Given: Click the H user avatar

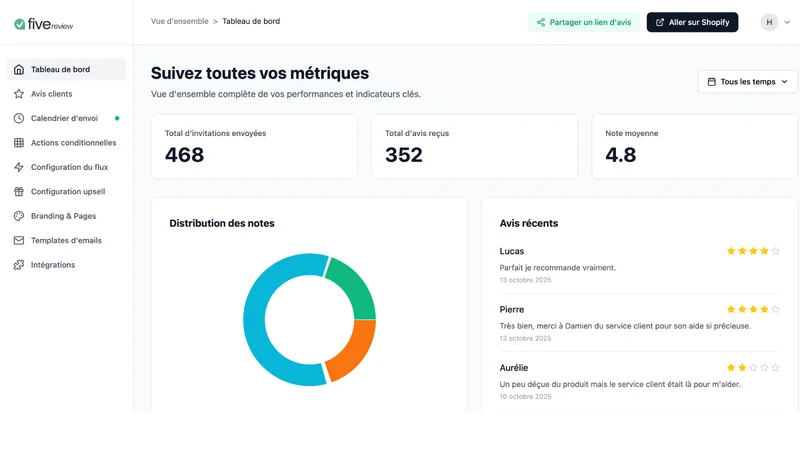Looking at the screenshot, I should (769, 22).
